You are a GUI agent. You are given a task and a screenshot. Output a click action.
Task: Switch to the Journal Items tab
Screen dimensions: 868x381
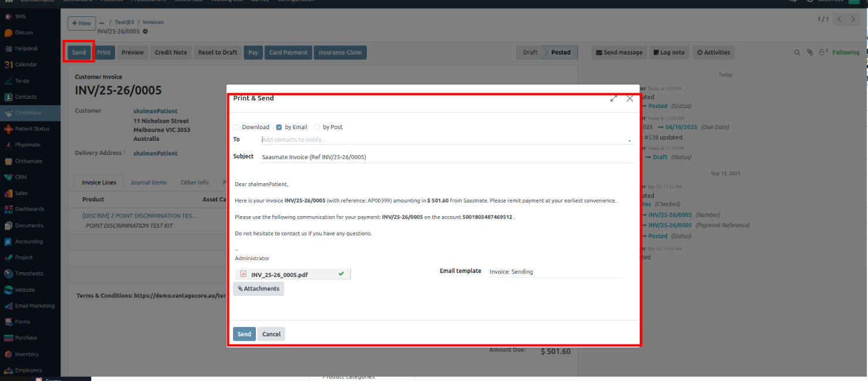tap(148, 183)
